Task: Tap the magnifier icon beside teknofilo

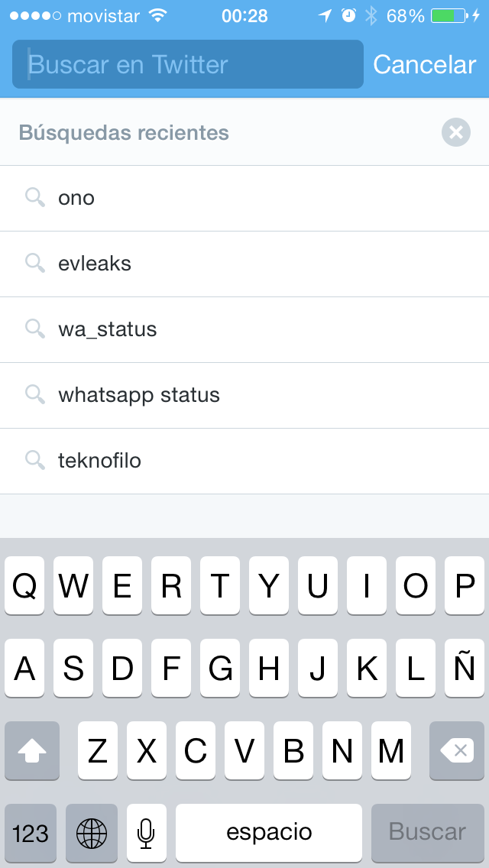Action: pos(35,461)
